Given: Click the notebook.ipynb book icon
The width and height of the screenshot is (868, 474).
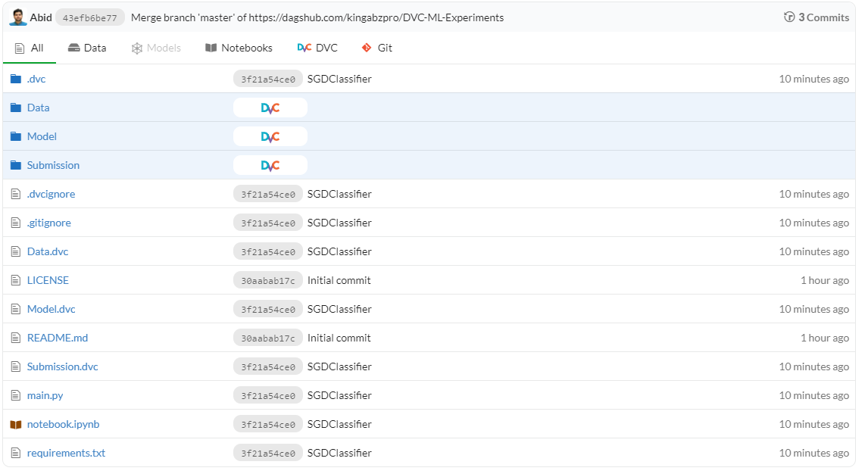Looking at the screenshot, I should click(16, 425).
